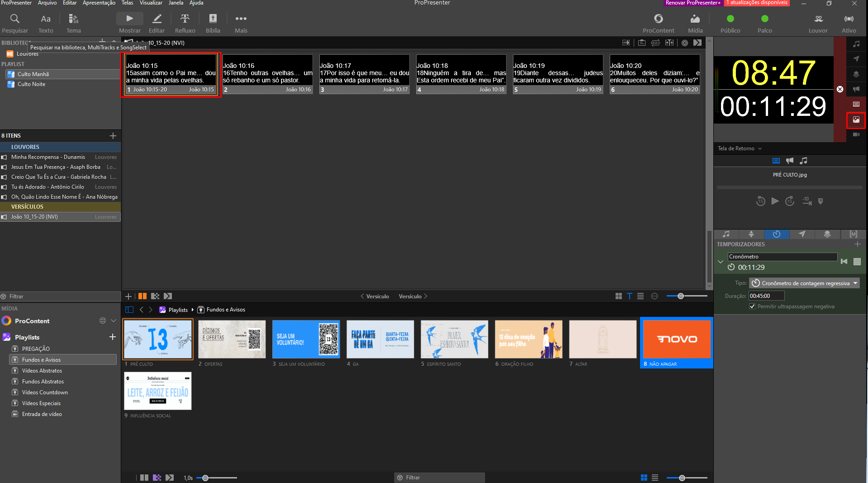Adjust the slide thumbnail size slider

687,296
